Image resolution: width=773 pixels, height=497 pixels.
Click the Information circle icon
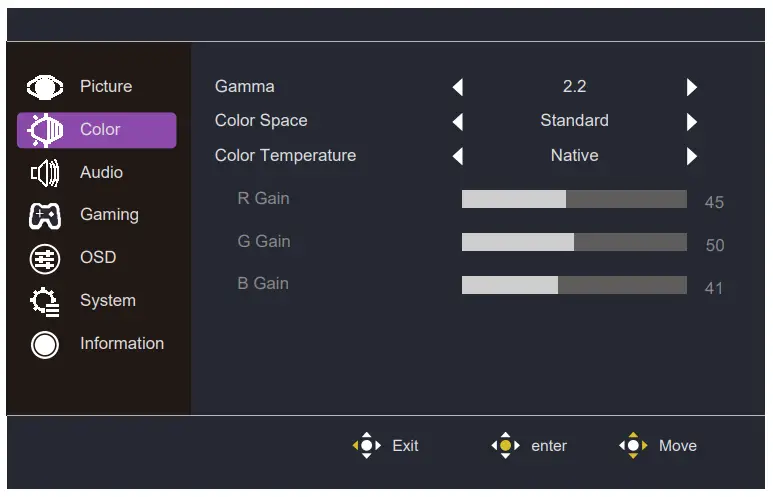click(45, 345)
